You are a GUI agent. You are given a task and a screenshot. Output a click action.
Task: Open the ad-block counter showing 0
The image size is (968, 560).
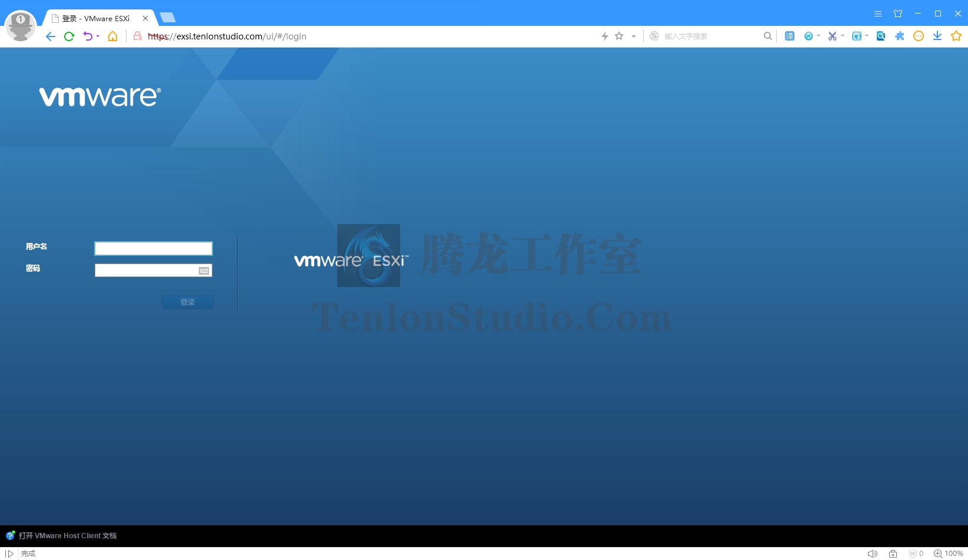point(916,554)
